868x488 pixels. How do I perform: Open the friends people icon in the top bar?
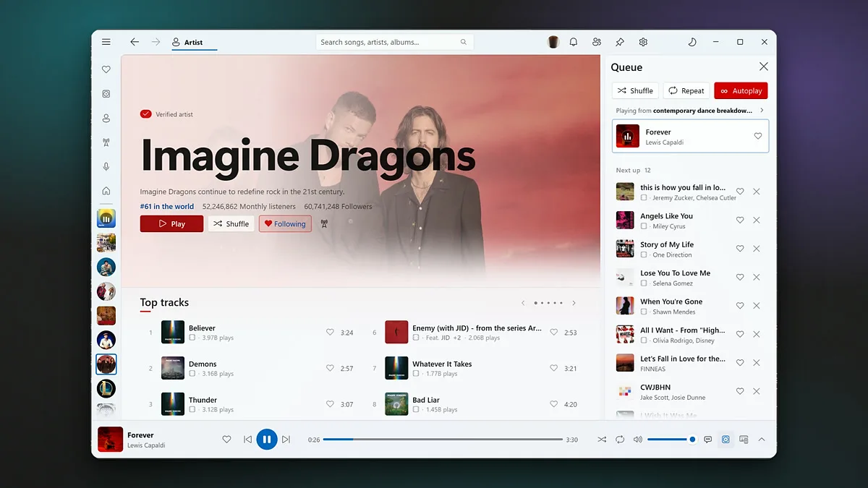(x=597, y=42)
